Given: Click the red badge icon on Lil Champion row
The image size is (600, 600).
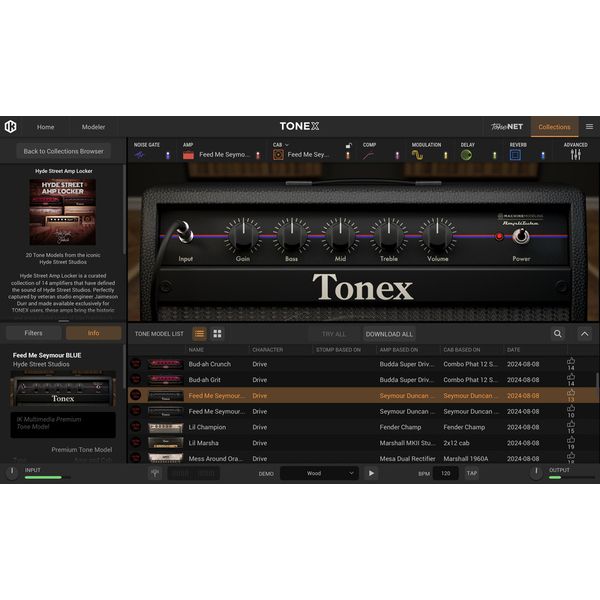Looking at the screenshot, I should pos(135,427).
